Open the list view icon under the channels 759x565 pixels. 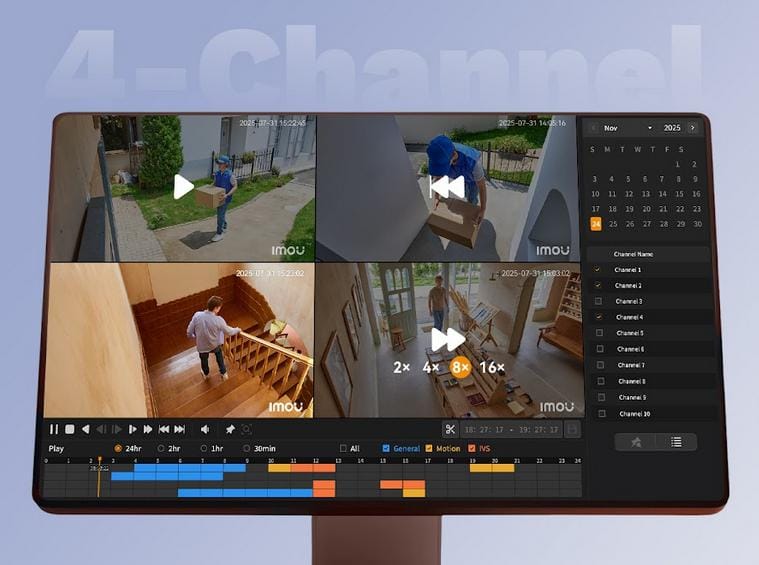coord(676,441)
